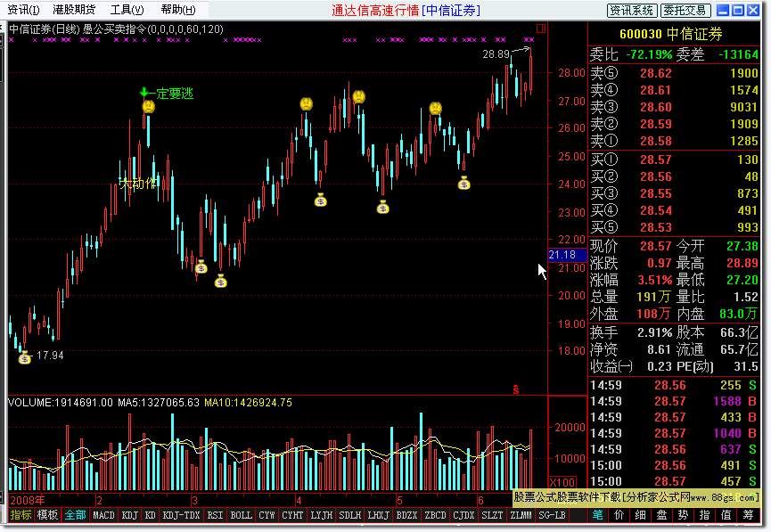The image size is (771, 532).
Task: Switch to CYW indicator
Action: point(267,515)
